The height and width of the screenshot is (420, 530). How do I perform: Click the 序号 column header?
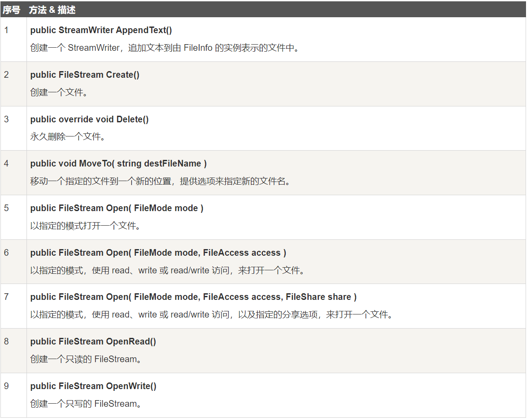(x=12, y=10)
